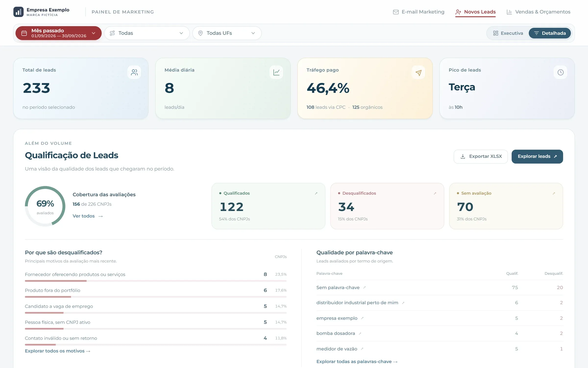Open the 'Todas' filter dropdown
The image size is (588, 368).
(147, 33)
